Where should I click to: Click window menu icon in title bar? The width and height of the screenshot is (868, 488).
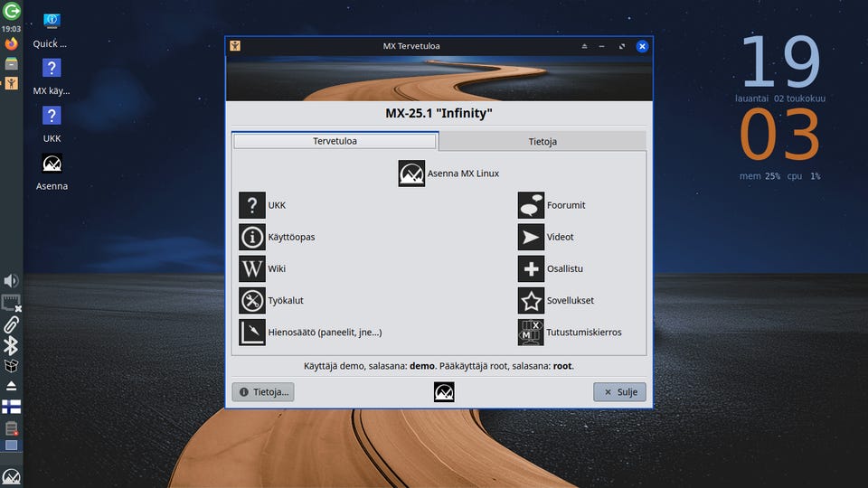click(235, 46)
